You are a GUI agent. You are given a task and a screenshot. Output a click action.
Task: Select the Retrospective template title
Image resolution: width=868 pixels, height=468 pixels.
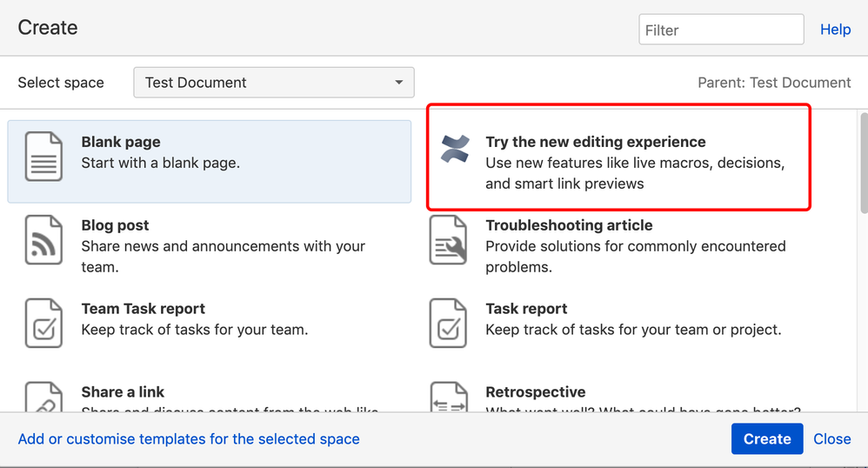pos(535,392)
